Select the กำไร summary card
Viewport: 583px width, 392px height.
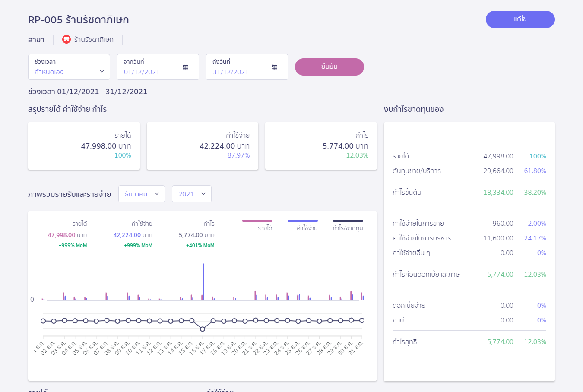coord(321,146)
